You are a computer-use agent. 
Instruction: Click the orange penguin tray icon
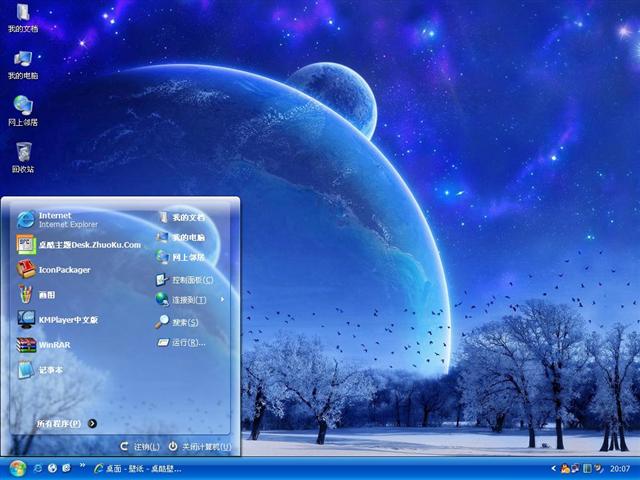click(x=565, y=469)
